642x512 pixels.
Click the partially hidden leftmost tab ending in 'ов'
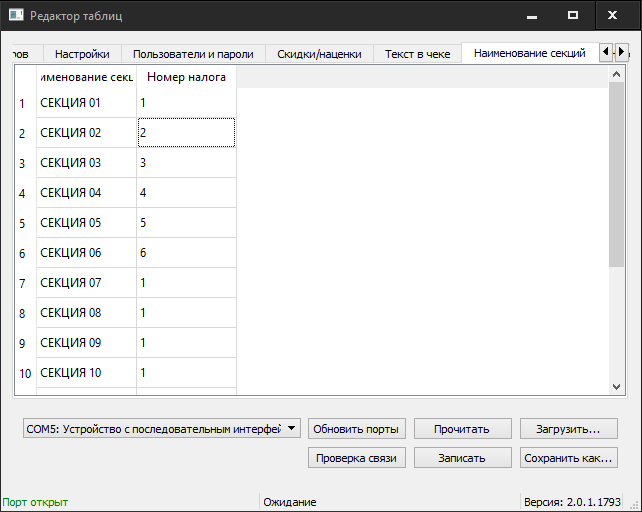(27, 54)
